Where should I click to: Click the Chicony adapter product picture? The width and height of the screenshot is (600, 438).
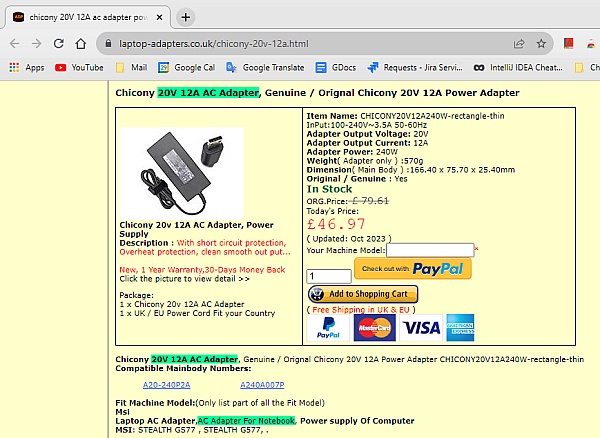coord(182,173)
